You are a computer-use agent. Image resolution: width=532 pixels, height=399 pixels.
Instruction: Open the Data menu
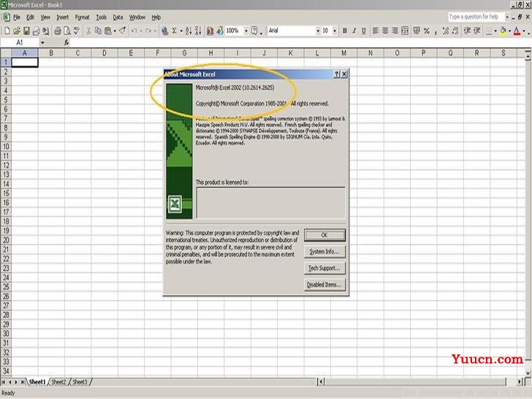click(118, 17)
